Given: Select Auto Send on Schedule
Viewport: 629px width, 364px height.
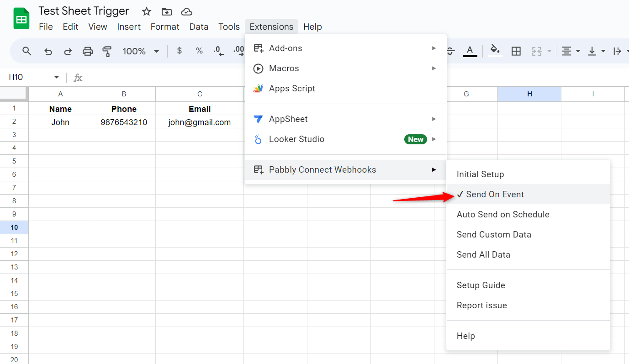Looking at the screenshot, I should [x=528, y=215].
